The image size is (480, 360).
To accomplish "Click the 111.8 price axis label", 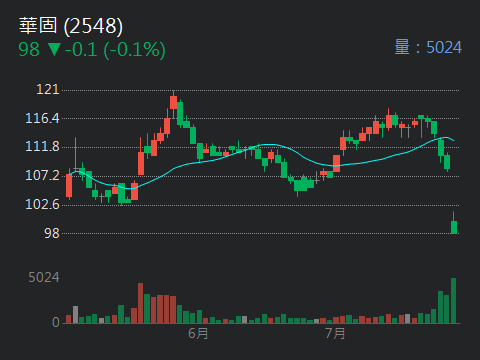I will [42, 147].
